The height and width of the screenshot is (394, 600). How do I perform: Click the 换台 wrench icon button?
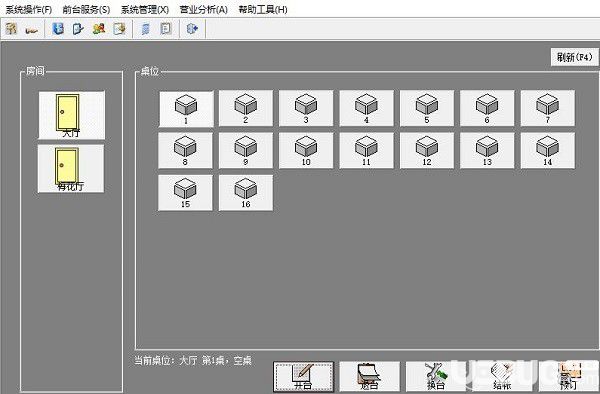point(436,377)
